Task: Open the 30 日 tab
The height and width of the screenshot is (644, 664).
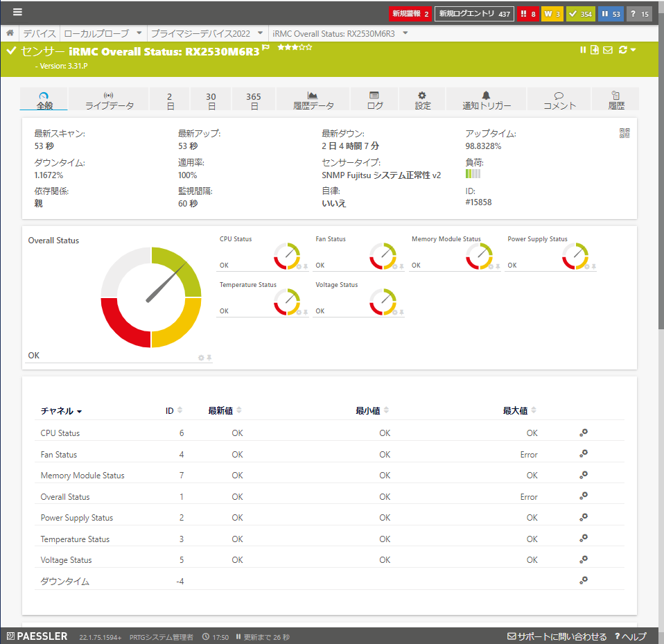Action: (x=211, y=100)
